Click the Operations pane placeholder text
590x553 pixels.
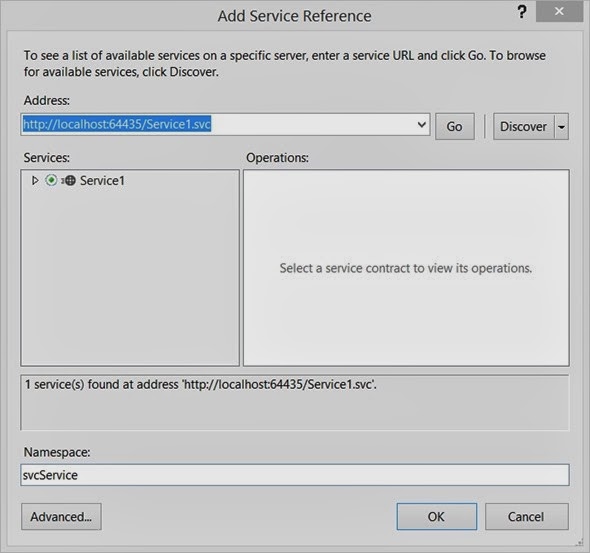point(406,268)
